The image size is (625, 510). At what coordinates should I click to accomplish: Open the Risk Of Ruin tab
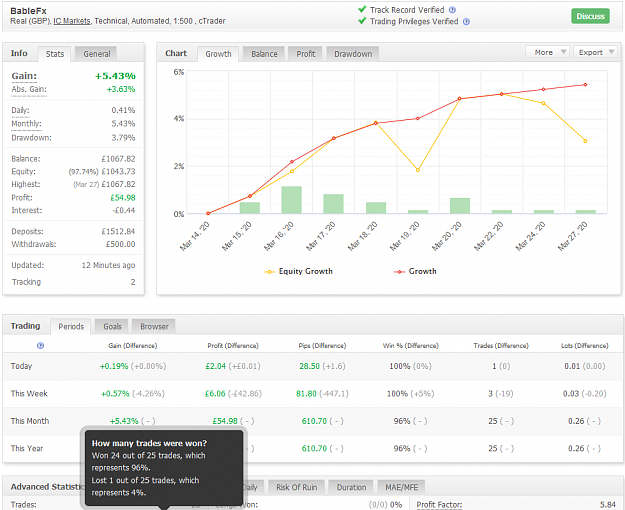(x=296, y=487)
